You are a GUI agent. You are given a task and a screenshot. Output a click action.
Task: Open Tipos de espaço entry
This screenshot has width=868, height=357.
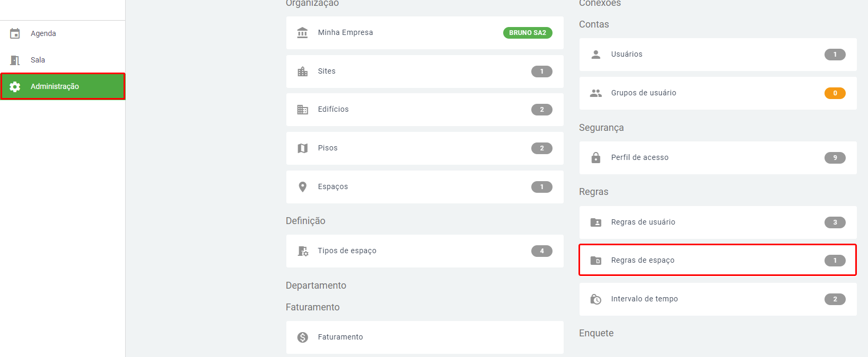[424, 251]
